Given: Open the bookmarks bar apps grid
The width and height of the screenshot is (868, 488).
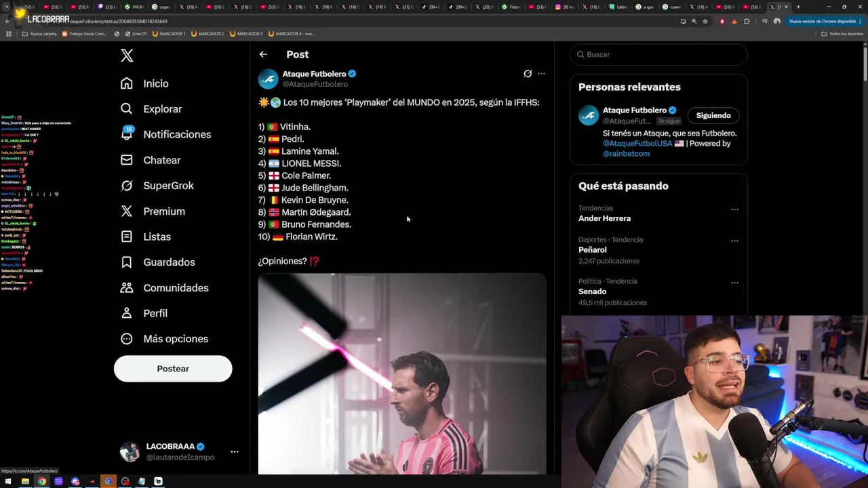Looking at the screenshot, I should click(9, 34).
